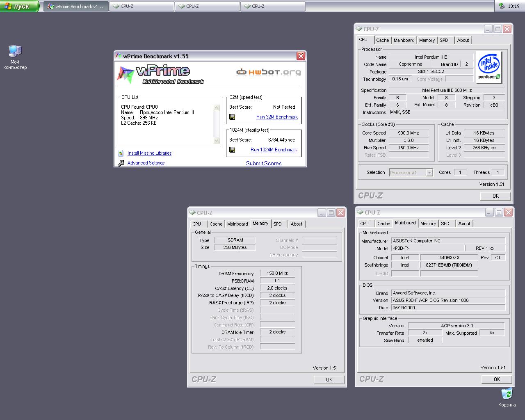Click the floppy save icon for 1024M score
This screenshot has height=420, width=525.
[x=232, y=150]
